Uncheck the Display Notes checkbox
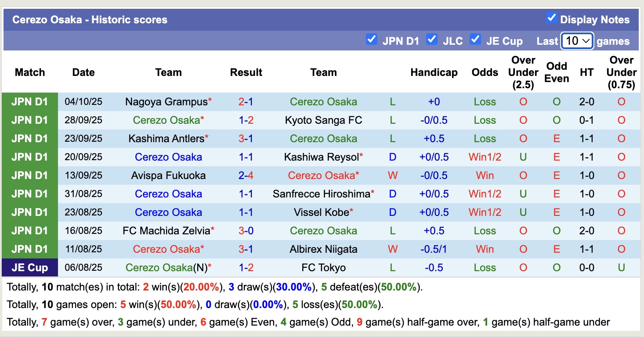Viewport: 644px width, 337px height. click(x=550, y=19)
